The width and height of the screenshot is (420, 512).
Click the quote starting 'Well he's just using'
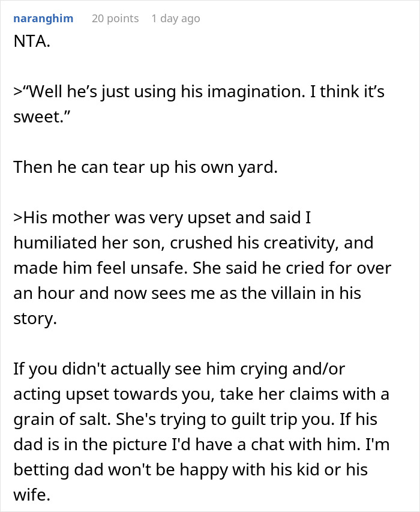pos(199,91)
